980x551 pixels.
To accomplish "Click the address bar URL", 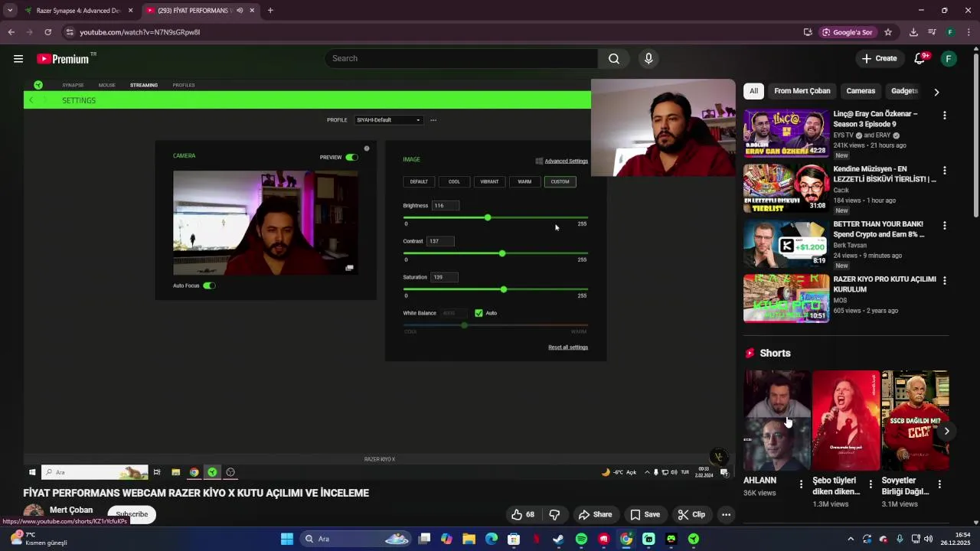I will (x=140, y=32).
